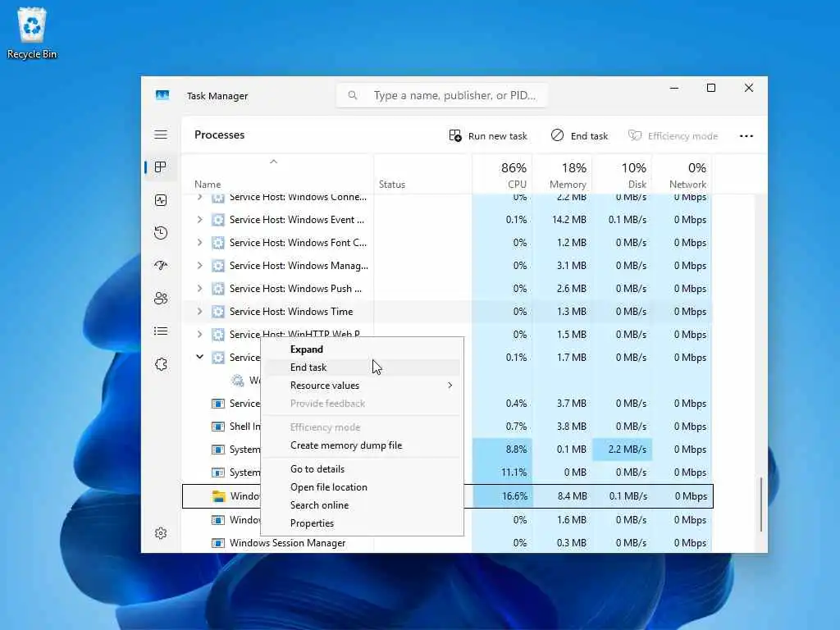The height and width of the screenshot is (630, 840).
Task: Open the App history sidebar icon
Action: pyautogui.click(x=161, y=232)
